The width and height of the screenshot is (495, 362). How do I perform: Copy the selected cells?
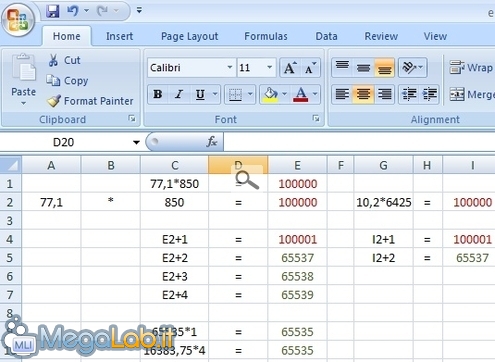tap(67, 81)
